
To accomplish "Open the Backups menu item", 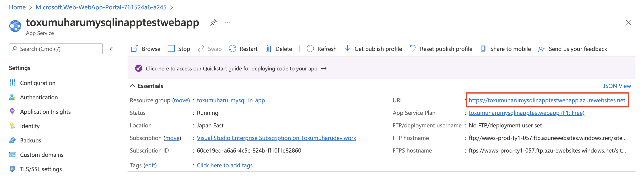I will 30,140.
